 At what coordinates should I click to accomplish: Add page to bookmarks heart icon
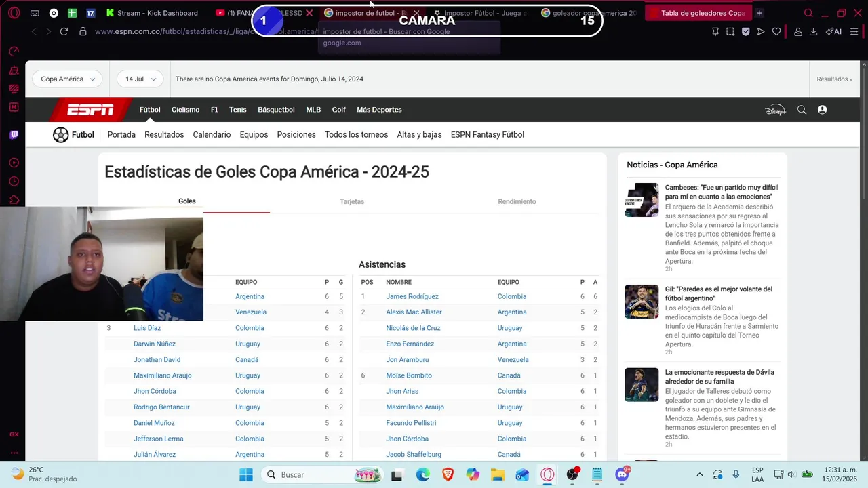point(776,31)
